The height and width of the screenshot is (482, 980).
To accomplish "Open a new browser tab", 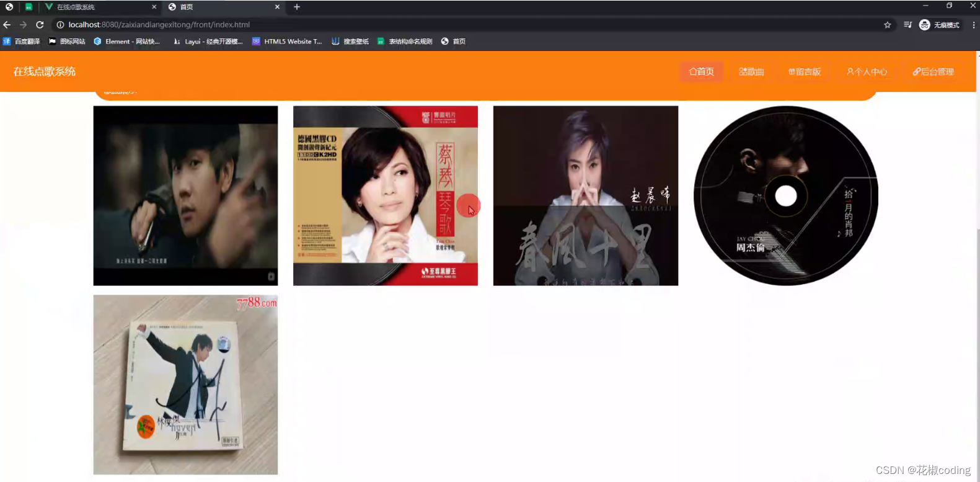I will 297,7.
